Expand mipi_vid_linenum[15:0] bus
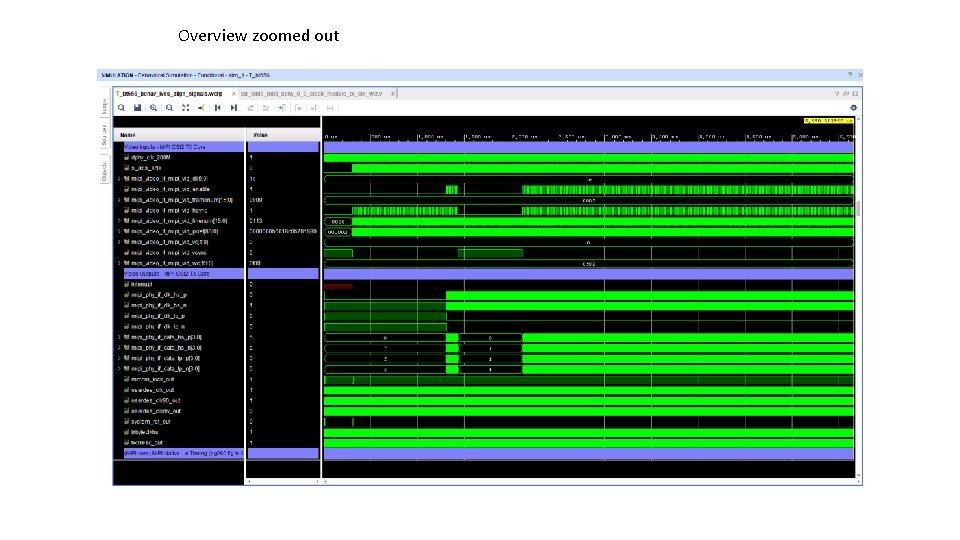The height and width of the screenshot is (540, 960). tap(119, 221)
